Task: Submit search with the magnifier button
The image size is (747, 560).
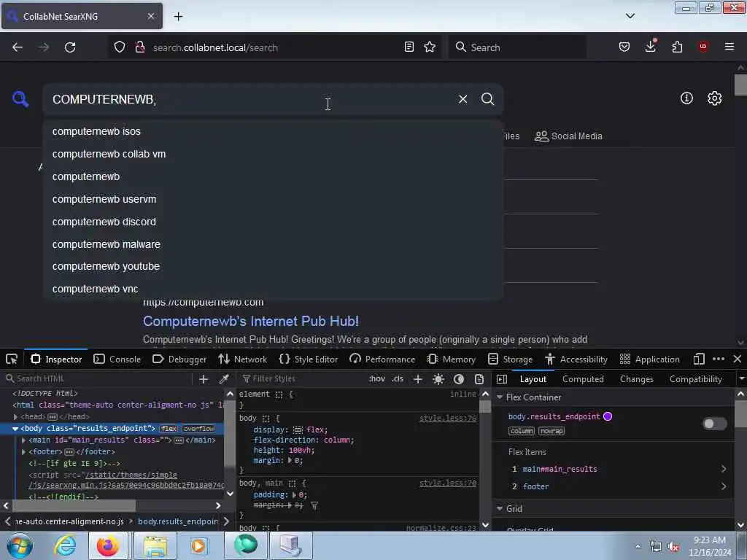Action: [x=487, y=99]
